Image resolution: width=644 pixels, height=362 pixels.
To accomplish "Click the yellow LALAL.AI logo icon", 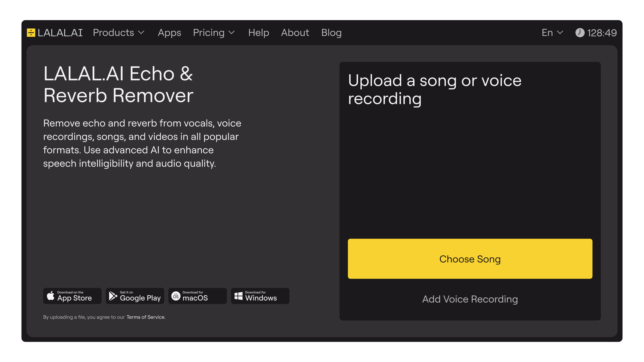I will [x=31, y=33].
